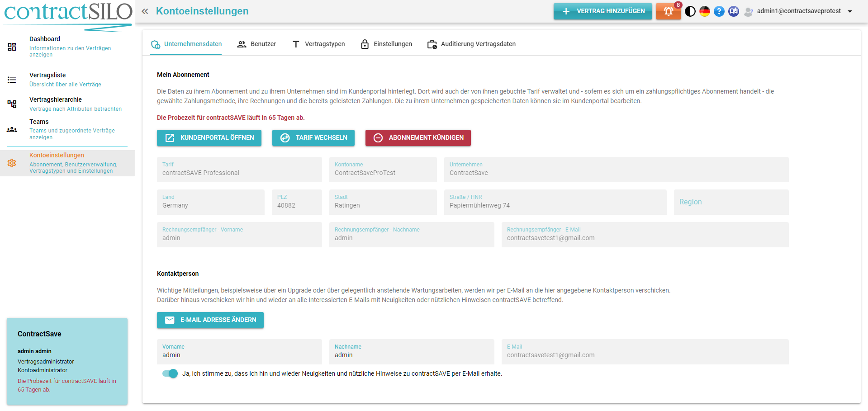The height and width of the screenshot is (411, 868).
Task: Select Kontoeinstellungen in sidebar
Action: [67, 163]
